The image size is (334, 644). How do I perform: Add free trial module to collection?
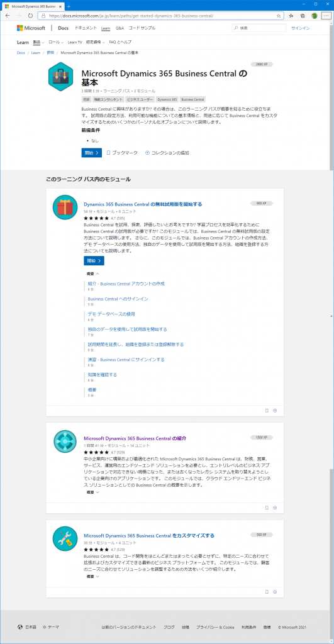(276, 410)
